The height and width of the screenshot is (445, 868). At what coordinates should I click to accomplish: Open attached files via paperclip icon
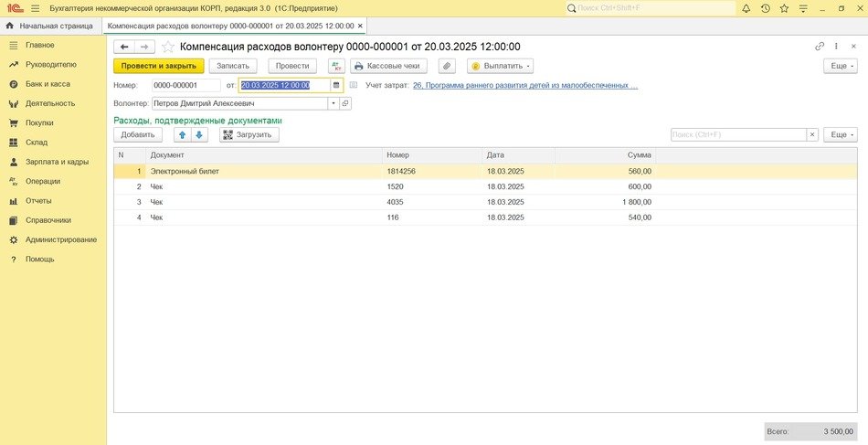click(447, 67)
